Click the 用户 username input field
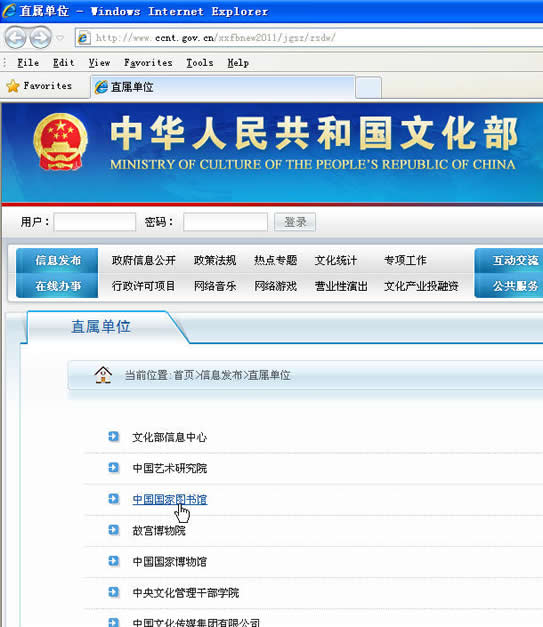The width and height of the screenshot is (543, 627). (x=95, y=222)
